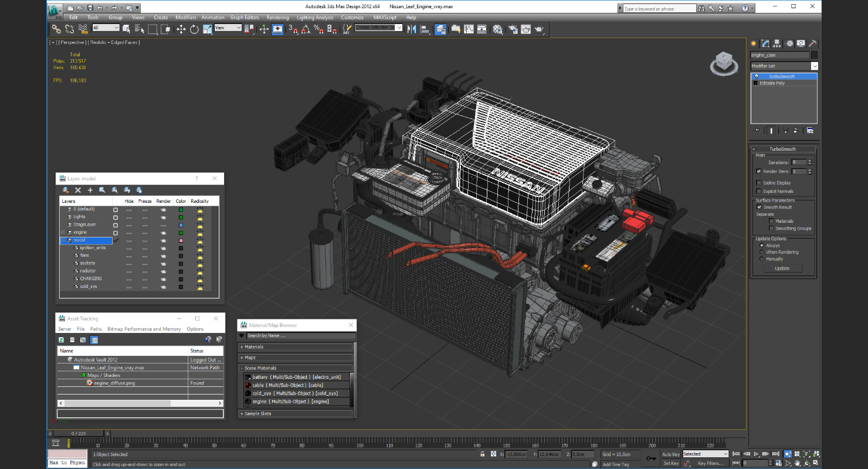Click the Render Production teapot icon
Image resolution: width=868 pixels, height=469 pixels.
(539, 29)
